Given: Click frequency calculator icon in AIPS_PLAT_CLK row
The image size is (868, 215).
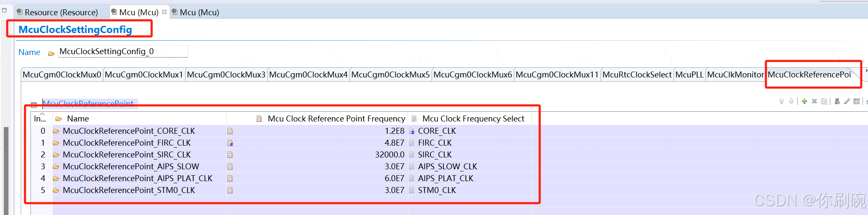Looking at the screenshot, I should [230, 179].
